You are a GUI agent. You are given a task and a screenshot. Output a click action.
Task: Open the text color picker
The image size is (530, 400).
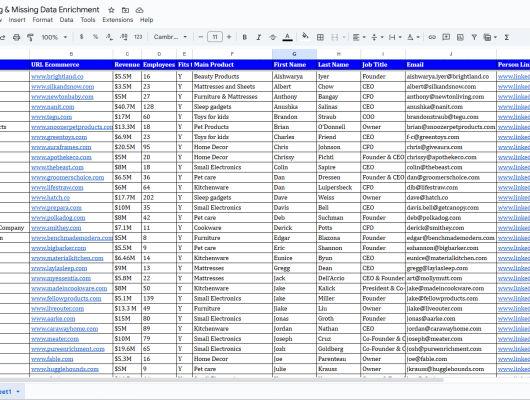[287, 37]
